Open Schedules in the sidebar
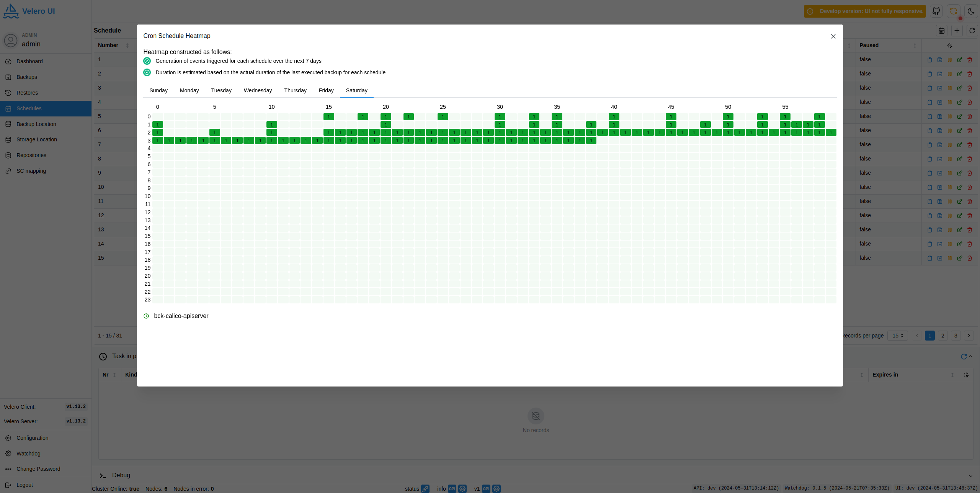 46,108
